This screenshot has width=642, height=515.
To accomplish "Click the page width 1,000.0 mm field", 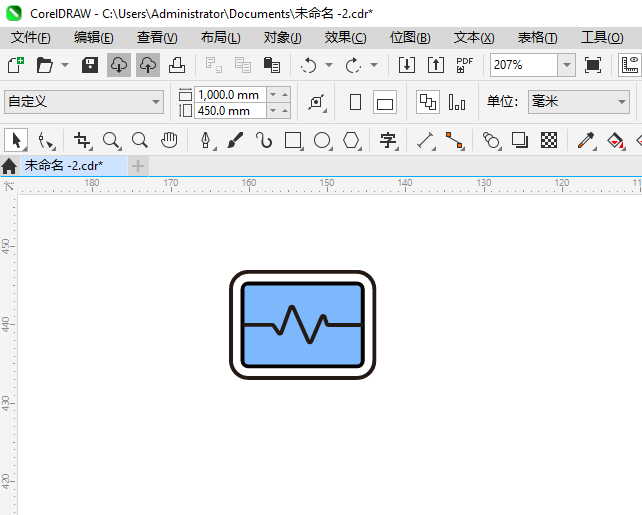I will (230, 95).
